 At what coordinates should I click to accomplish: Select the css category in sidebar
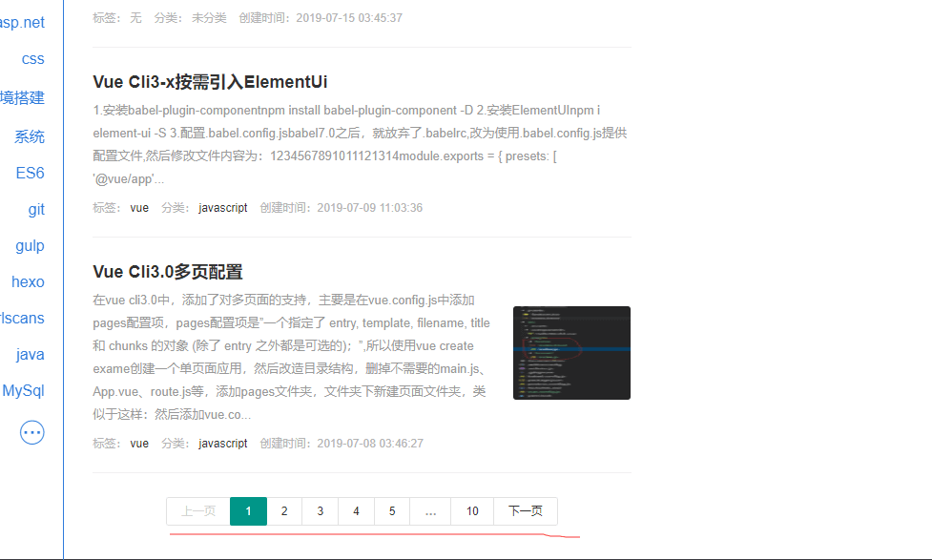click(x=33, y=59)
